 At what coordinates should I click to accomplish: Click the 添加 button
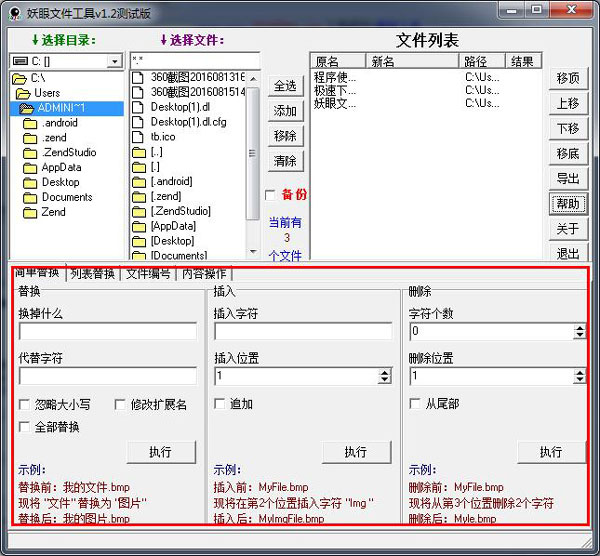[x=285, y=111]
